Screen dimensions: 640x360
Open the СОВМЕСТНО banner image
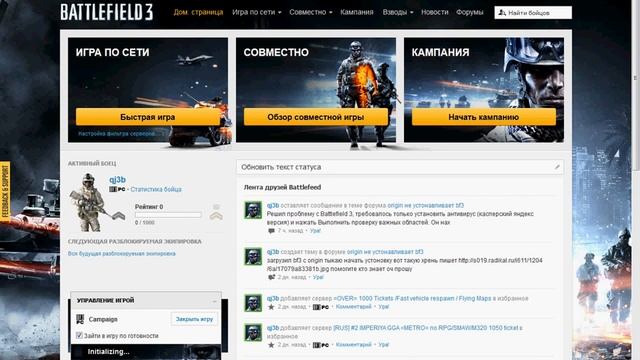(316, 90)
